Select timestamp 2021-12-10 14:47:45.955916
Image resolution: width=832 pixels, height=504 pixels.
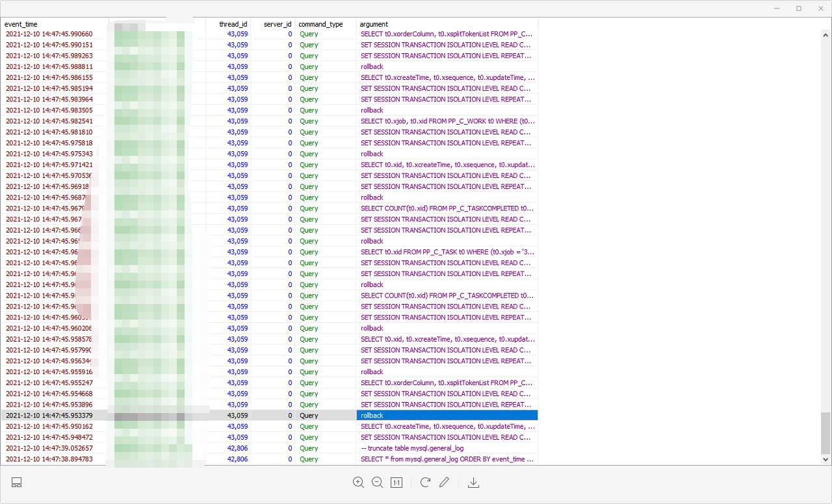click(x=49, y=372)
